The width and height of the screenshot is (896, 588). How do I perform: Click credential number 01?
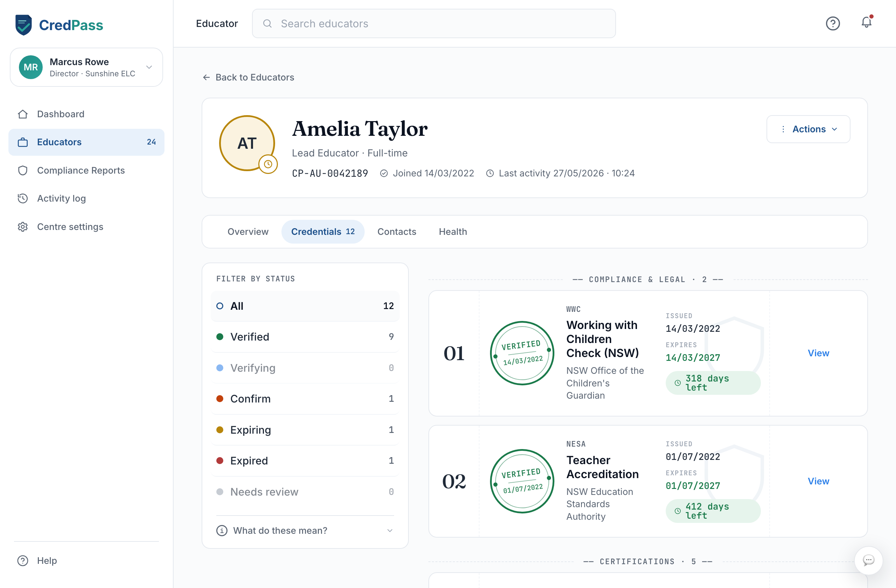[x=454, y=353]
